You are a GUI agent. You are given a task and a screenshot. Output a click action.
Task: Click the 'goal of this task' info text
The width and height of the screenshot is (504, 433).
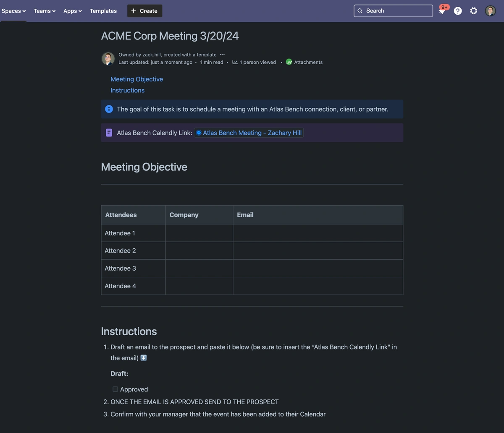[252, 109]
